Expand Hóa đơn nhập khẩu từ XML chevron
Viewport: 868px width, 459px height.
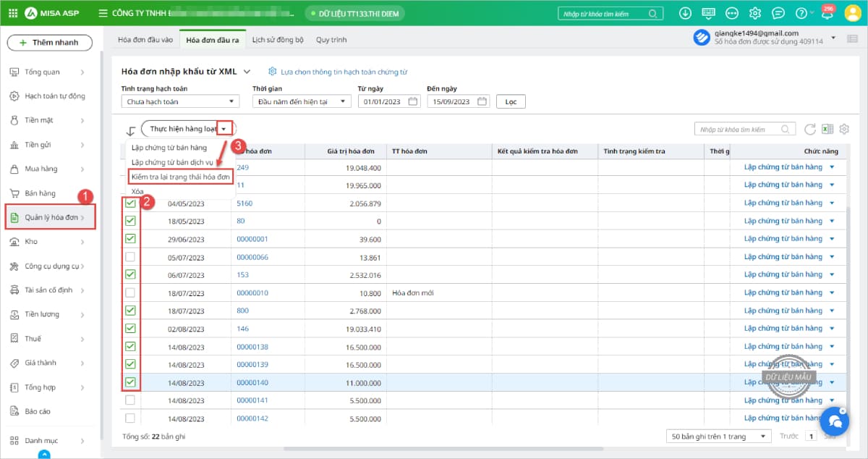pyautogui.click(x=247, y=72)
